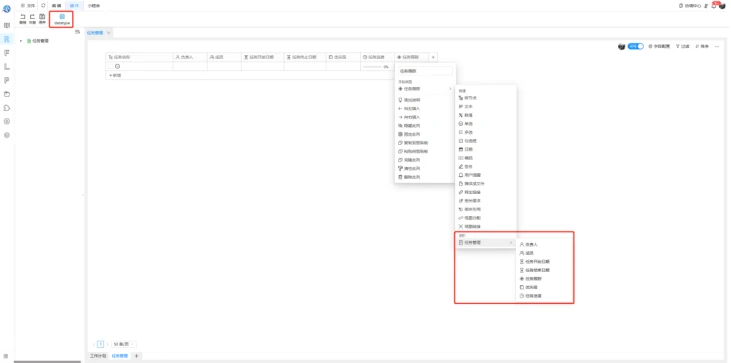This screenshot has height=363, width=731.
Task: Open the menu tab left of 插件
Action: [x=56, y=6]
